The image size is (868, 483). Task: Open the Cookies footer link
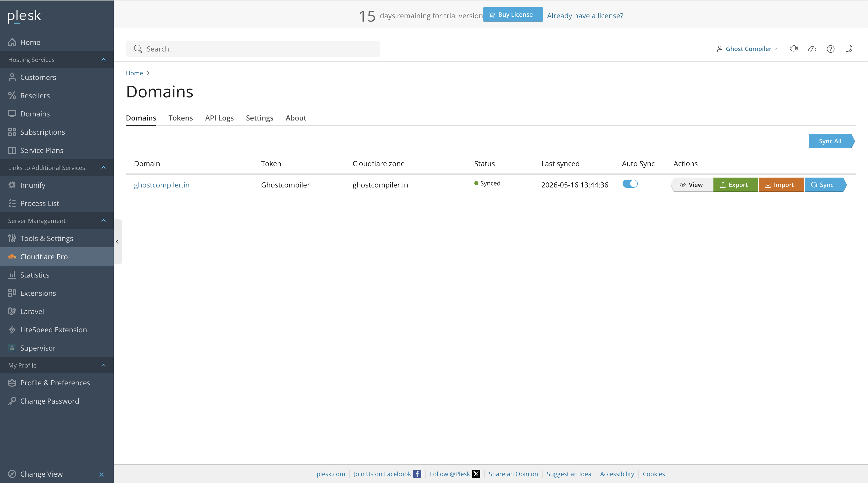(654, 474)
